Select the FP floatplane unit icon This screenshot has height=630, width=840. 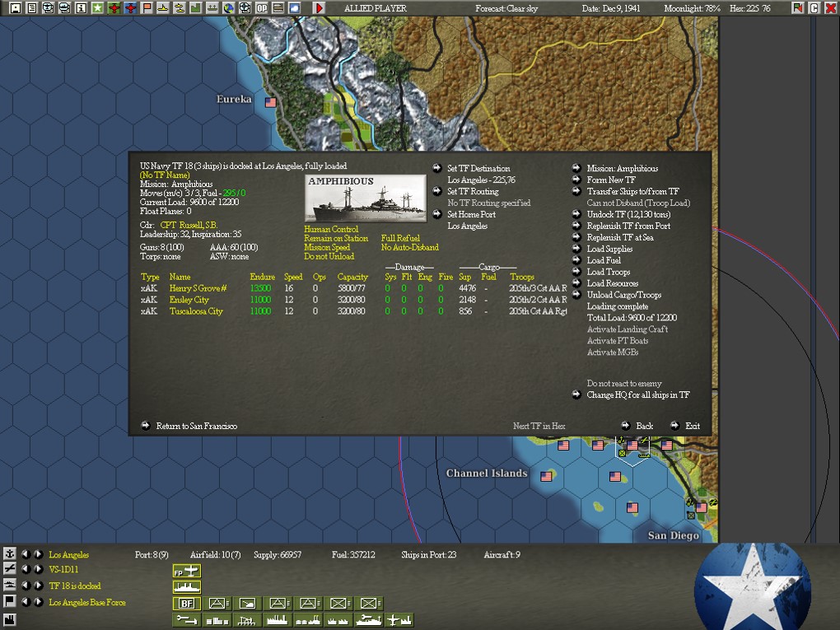point(186,571)
